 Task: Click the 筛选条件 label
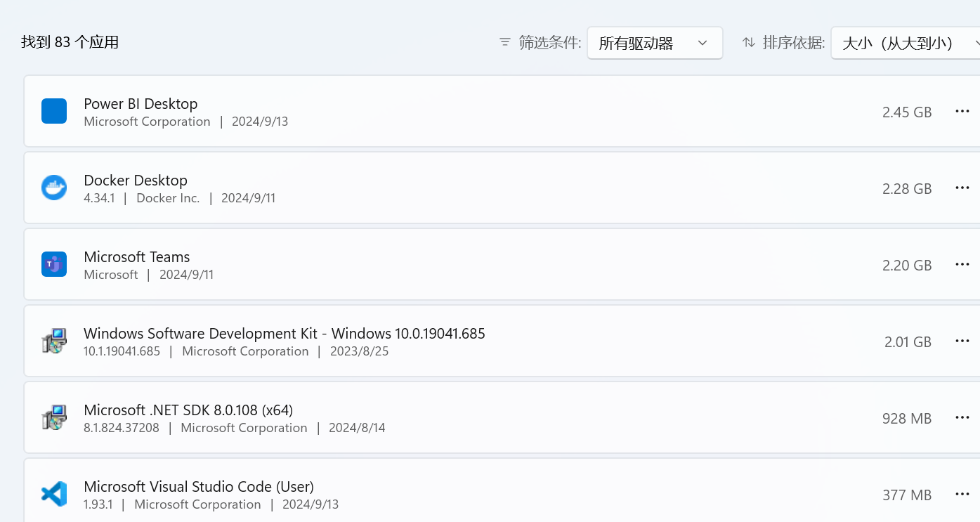click(550, 43)
